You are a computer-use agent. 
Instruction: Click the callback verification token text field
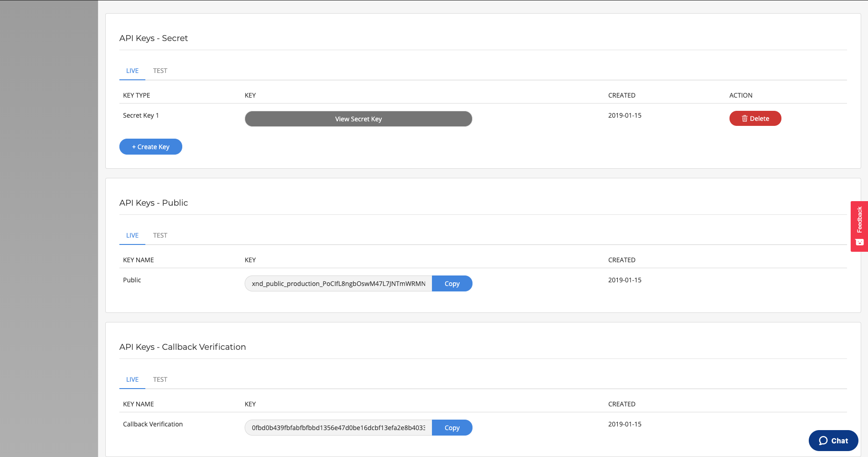[x=338, y=428]
